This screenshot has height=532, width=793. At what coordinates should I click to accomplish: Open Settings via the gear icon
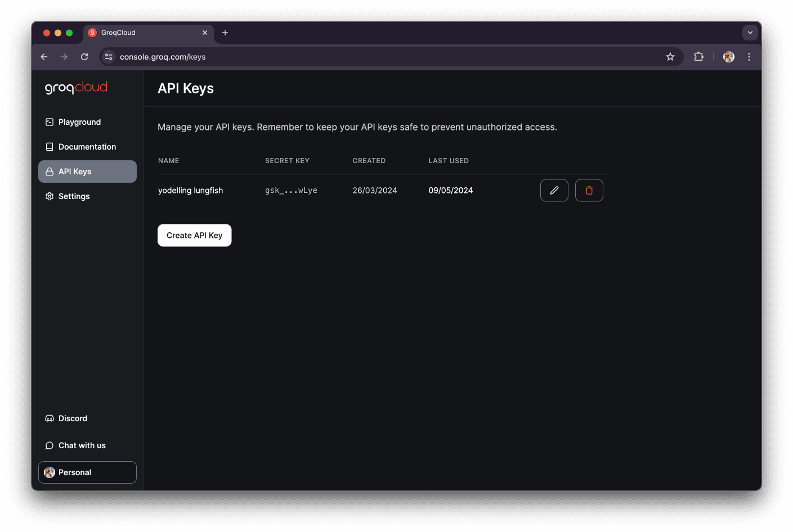tap(50, 196)
